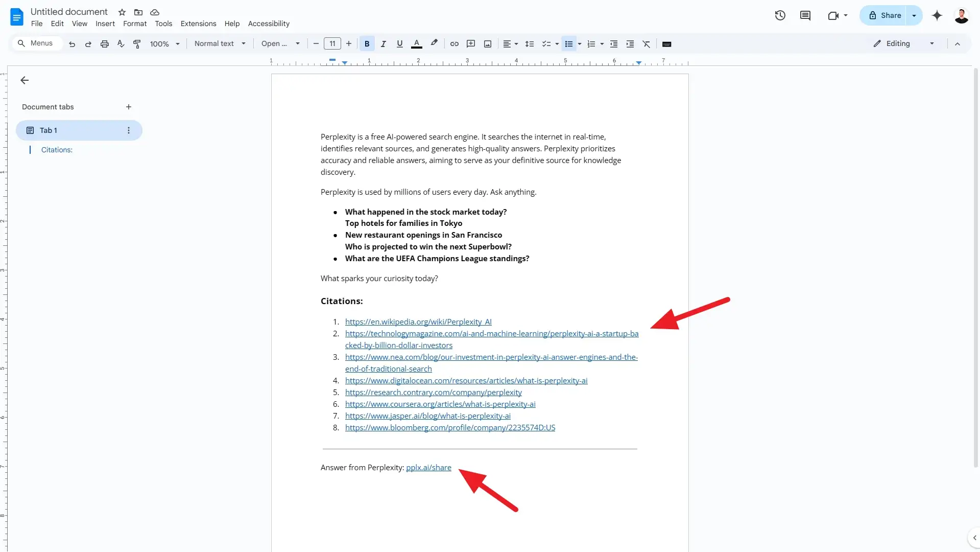This screenshot has width=980, height=552.
Task: Open the text color picker
Action: point(417,44)
